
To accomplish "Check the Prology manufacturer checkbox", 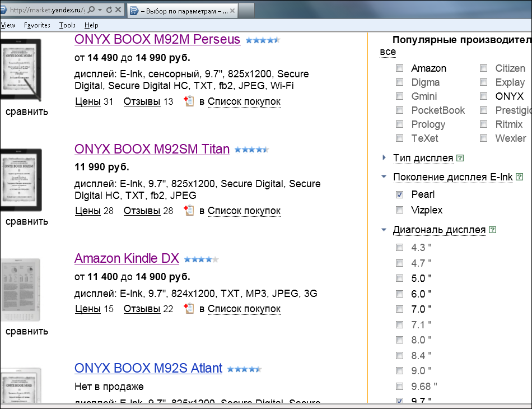I will 400,124.
